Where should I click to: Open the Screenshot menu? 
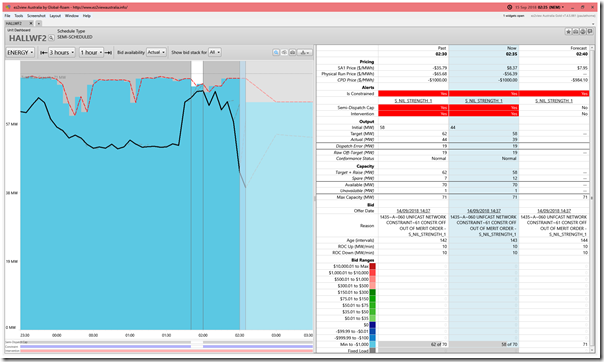(36, 16)
